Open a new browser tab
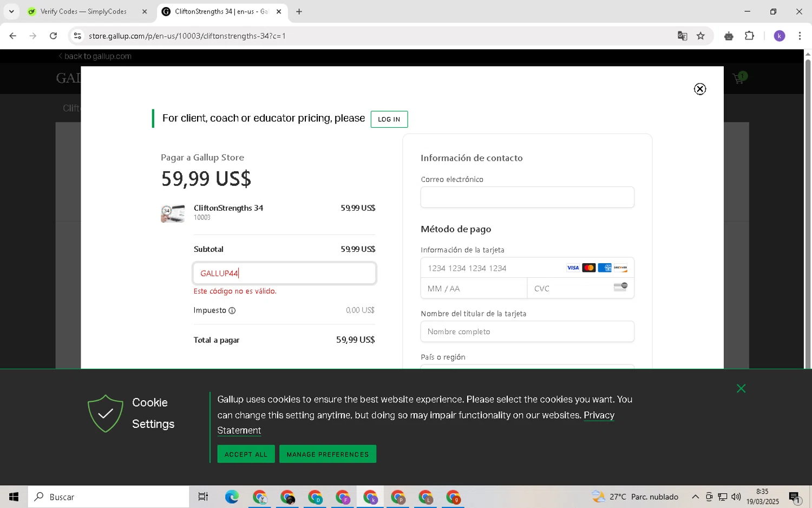Viewport: 812px width, 508px height. (x=299, y=11)
